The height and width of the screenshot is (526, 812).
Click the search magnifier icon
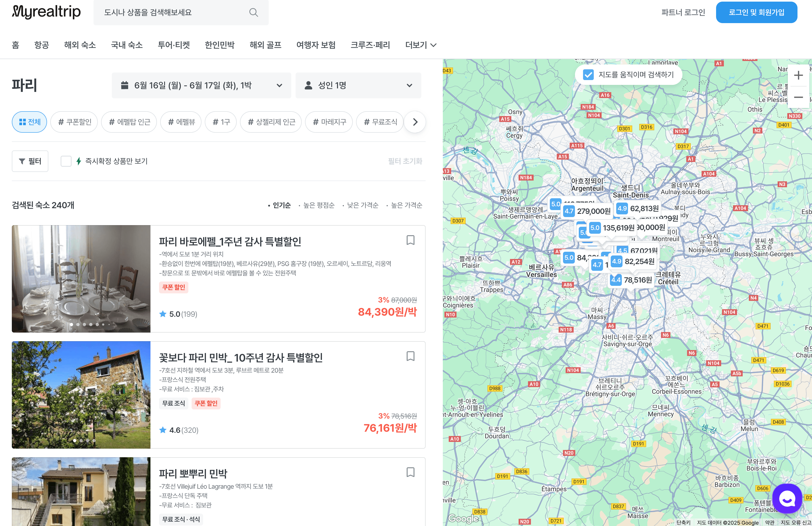253,13
